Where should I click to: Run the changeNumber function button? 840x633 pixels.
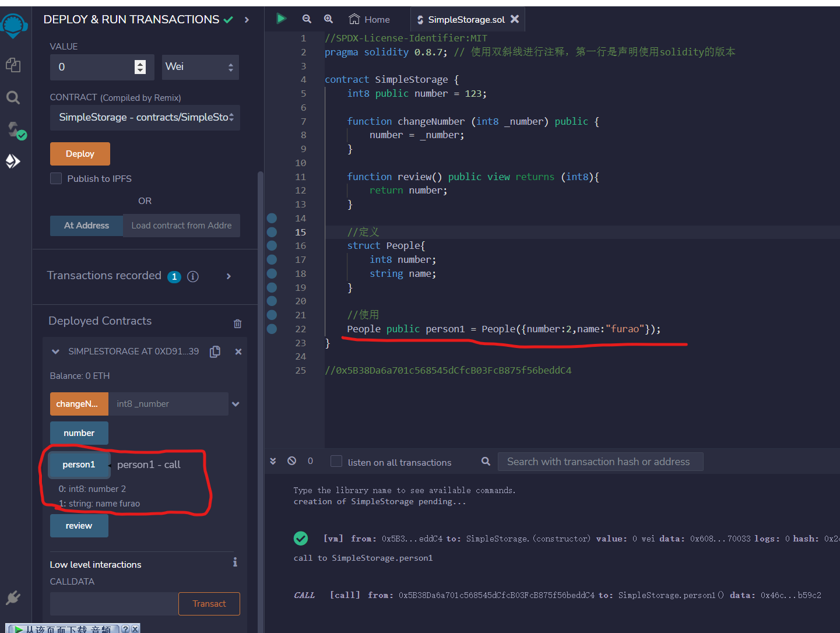(79, 404)
